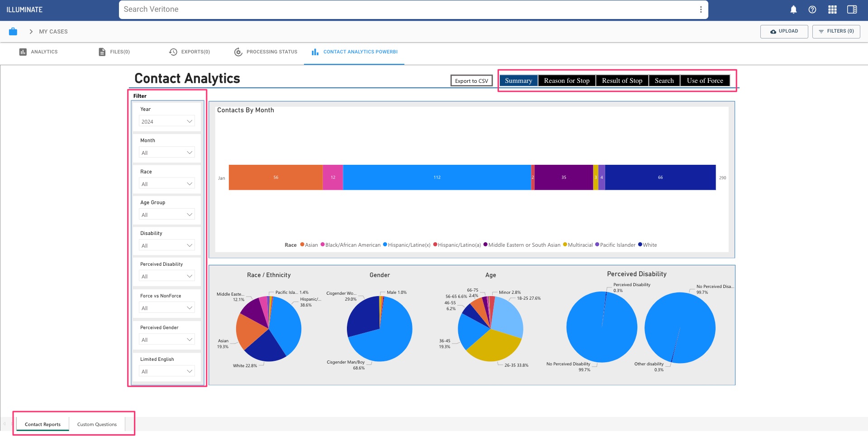Click the briefcase cases icon

13,31
